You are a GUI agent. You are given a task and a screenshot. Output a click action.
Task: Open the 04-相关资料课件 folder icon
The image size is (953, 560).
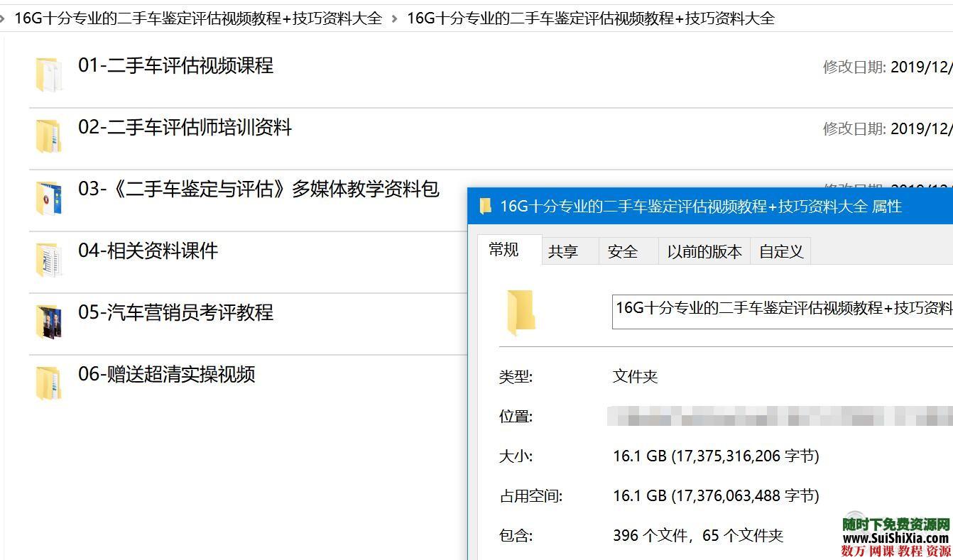tap(48, 257)
